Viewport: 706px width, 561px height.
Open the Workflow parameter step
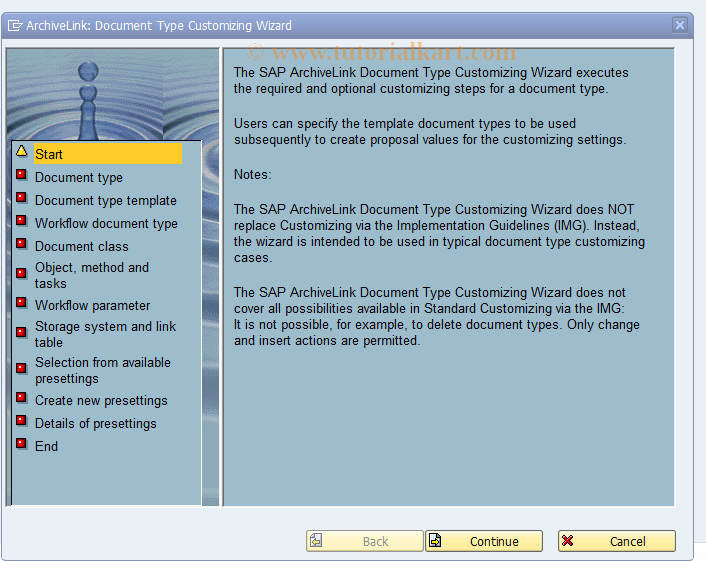(92, 305)
